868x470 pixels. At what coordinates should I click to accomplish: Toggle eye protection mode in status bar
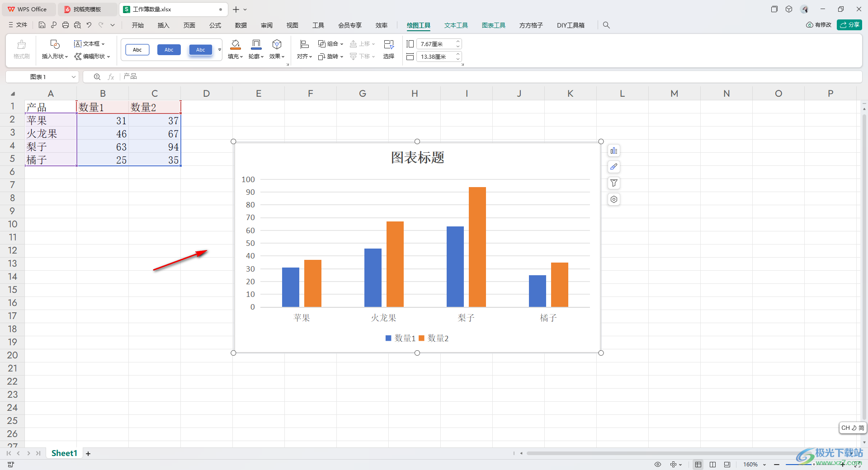click(x=658, y=465)
